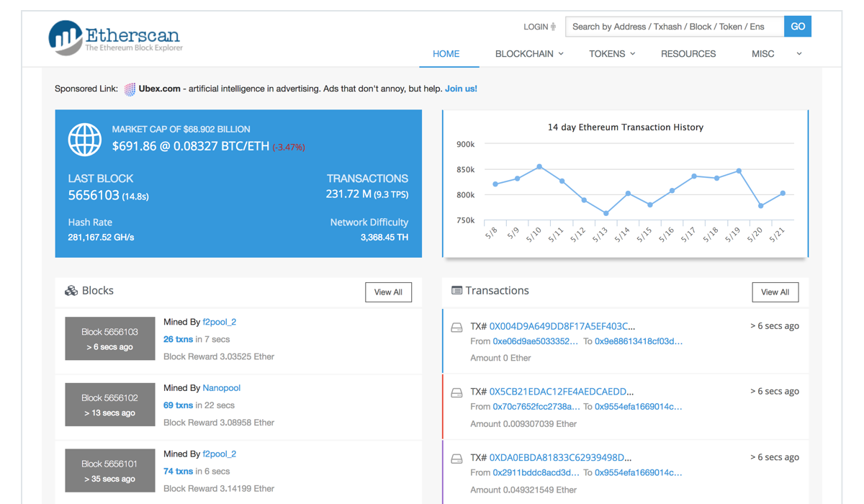
Task: Click the 5/10 data point on chart
Action: point(540,167)
